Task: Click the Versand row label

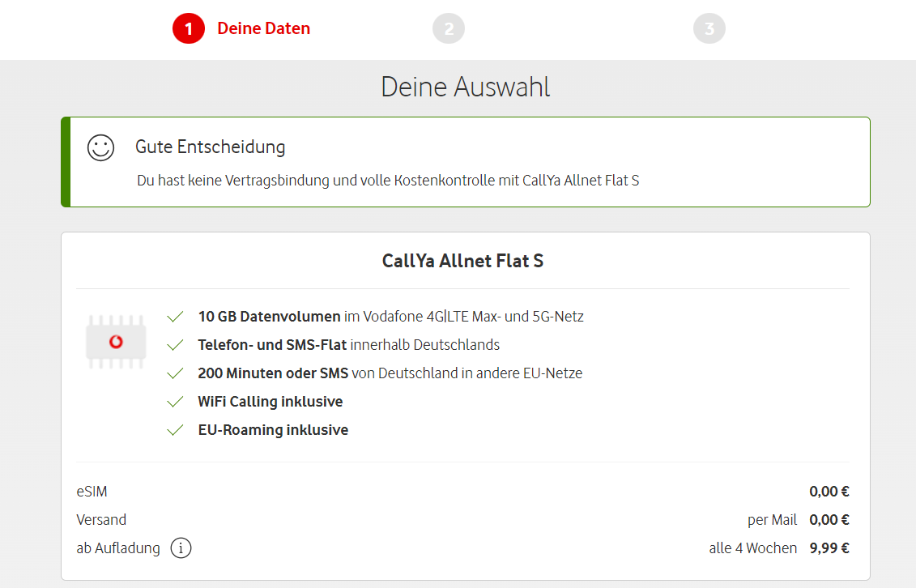Action: point(101,520)
